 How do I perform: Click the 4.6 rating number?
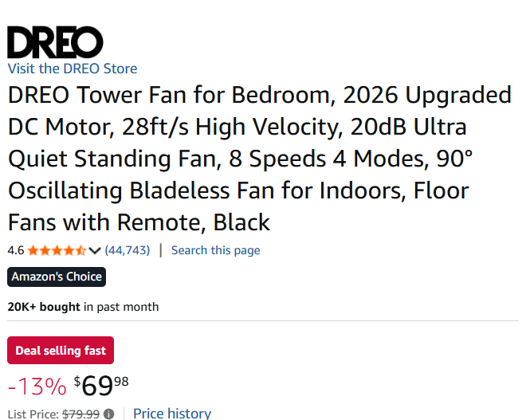click(x=16, y=250)
